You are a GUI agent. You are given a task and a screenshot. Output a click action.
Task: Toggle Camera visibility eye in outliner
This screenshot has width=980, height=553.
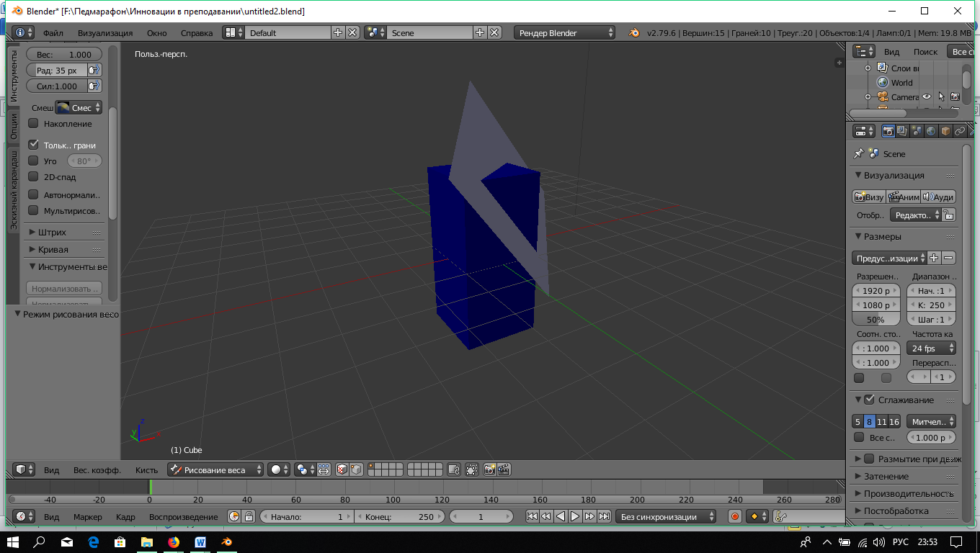click(x=927, y=97)
